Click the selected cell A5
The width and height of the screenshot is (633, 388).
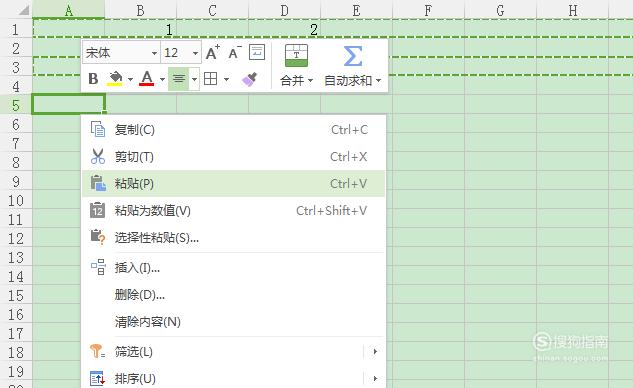(69, 104)
